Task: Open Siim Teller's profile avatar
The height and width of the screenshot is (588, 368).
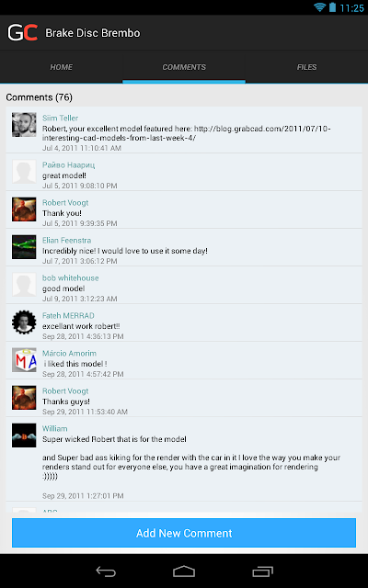Action: coord(24,125)
